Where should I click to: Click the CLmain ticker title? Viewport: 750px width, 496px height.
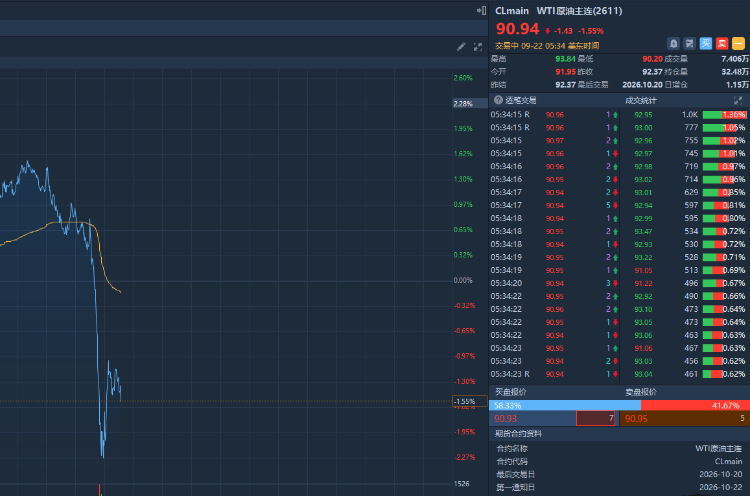point(512,11)
